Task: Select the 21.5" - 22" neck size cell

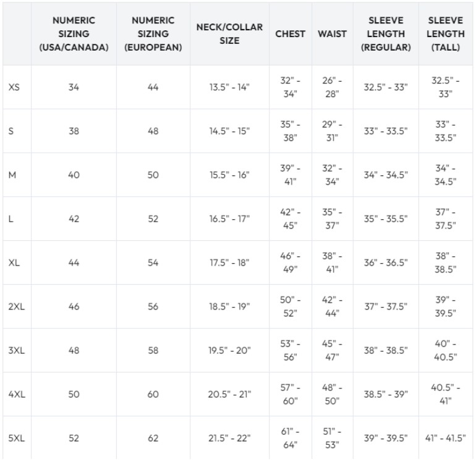Action: pos(229,439)
